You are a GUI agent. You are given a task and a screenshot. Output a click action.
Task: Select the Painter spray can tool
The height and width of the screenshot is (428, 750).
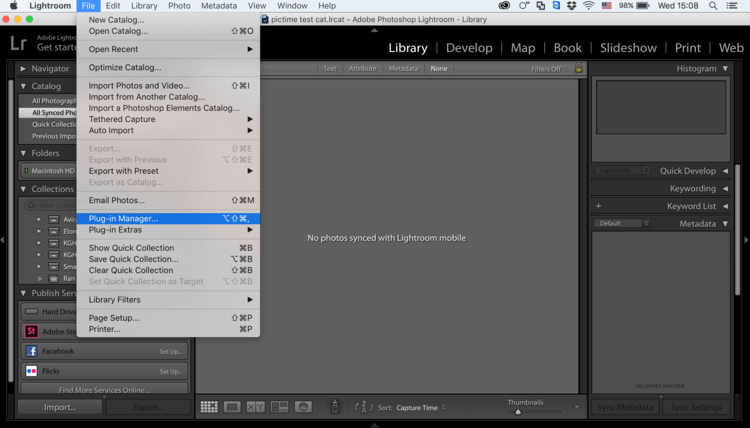tap(335, 406)
